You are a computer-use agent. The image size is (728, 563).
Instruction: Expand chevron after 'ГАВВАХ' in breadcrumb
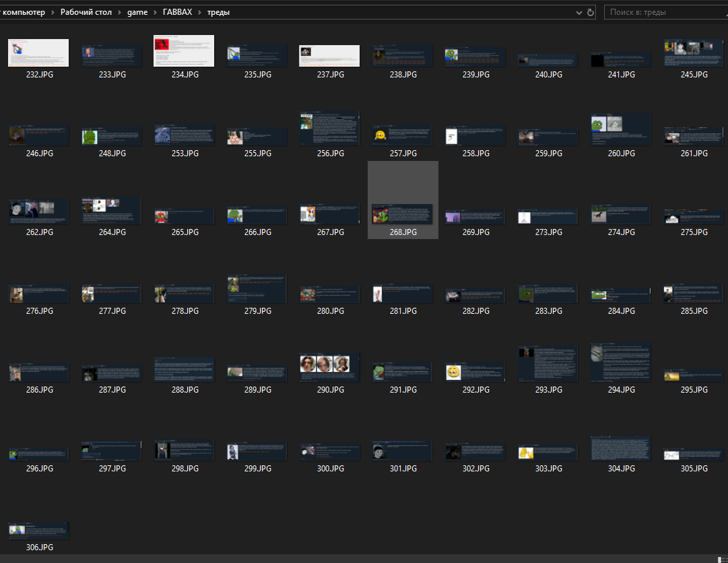click(200, 12)
